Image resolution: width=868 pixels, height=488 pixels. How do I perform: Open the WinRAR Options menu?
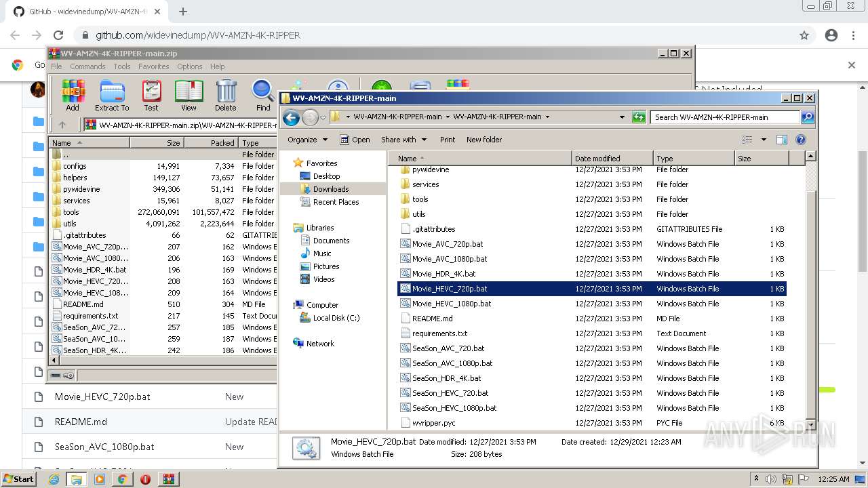[190, 66]
